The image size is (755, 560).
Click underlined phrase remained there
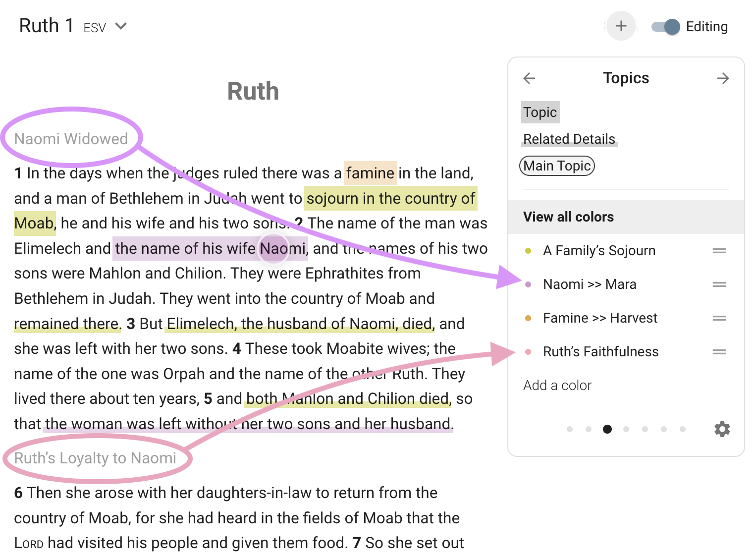coord(66,324)
